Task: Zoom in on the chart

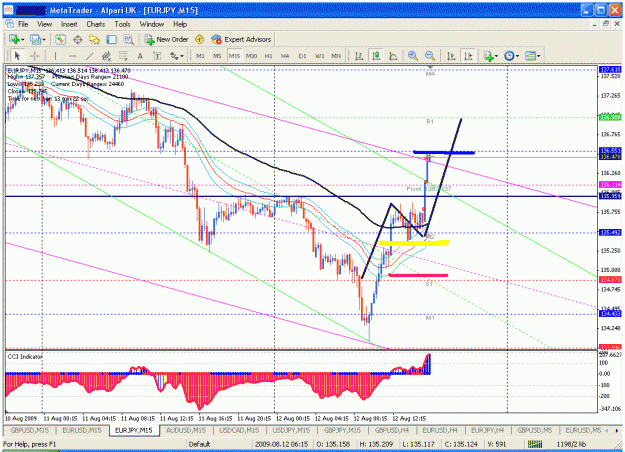Action: (413, 56)
